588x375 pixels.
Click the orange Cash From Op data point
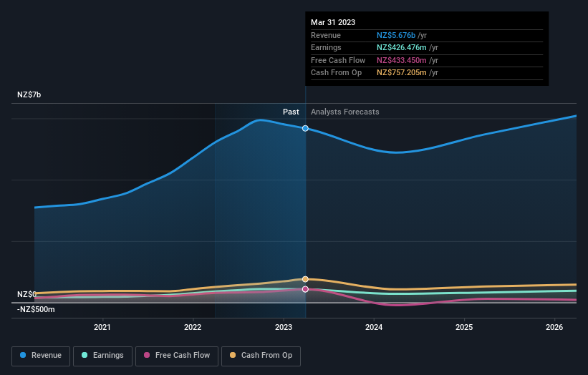coord(305,279)
